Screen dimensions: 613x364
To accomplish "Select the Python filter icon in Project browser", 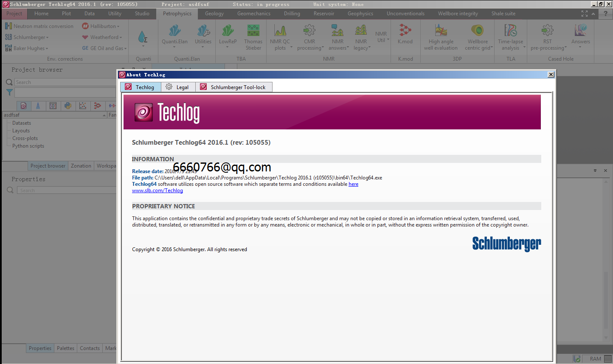I will (67, 106).
